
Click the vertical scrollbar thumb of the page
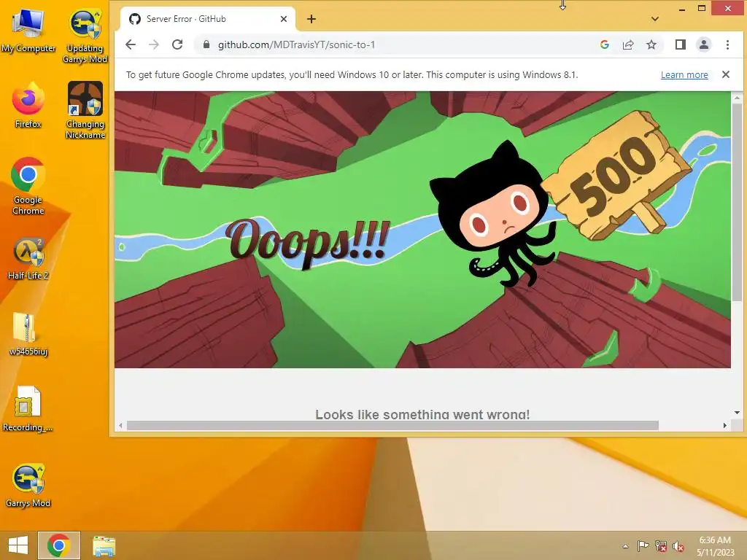[x=737, y=202]
